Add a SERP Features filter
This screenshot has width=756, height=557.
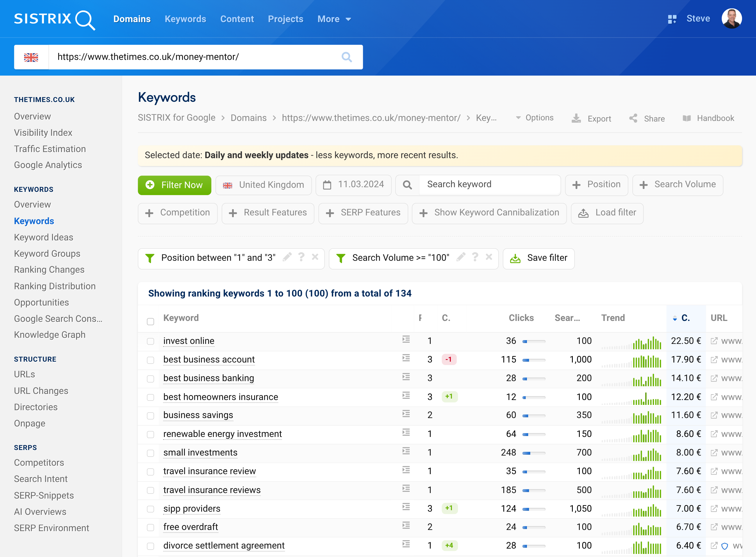(x=363, y=213)
